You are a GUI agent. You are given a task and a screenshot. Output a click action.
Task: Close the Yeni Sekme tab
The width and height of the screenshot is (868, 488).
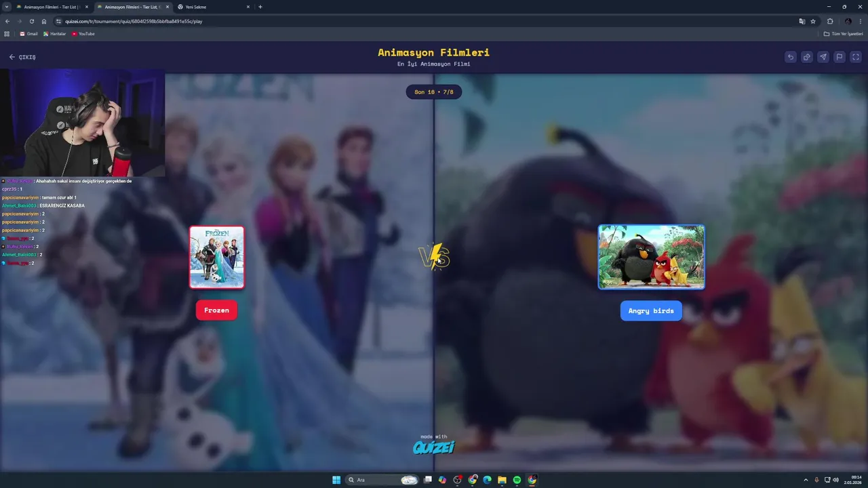[248, 7]
